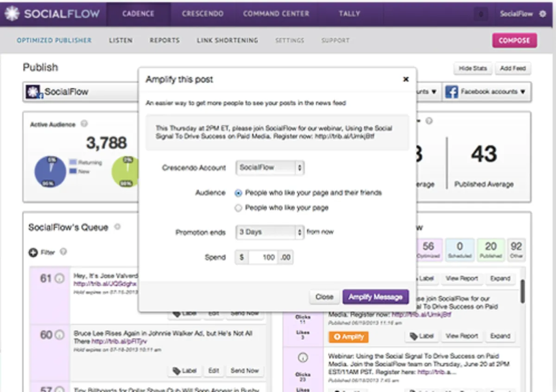This screenshot has height=392, width=556.
Task: Click Expand next to the orange Amplify button
Action: 500,336
